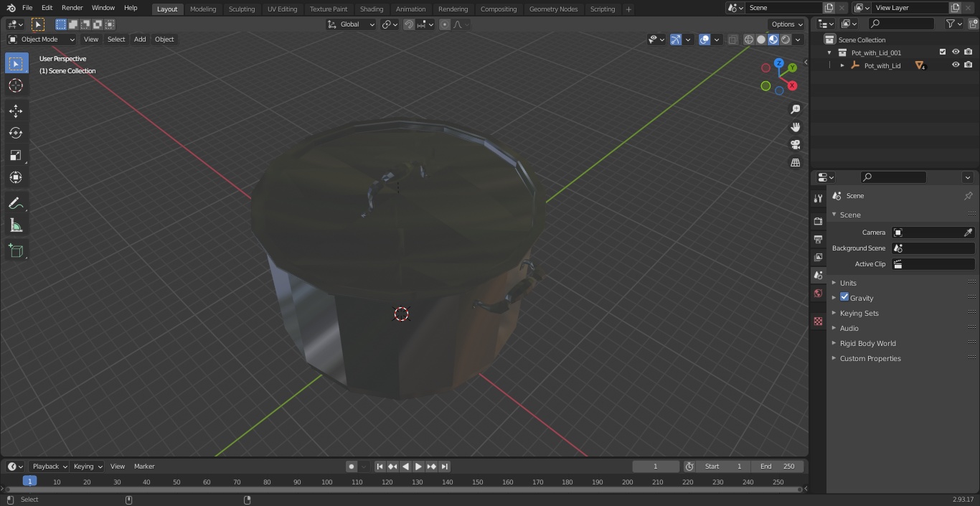
Task: Choose the Measure tool
Action: click(16, 225)
